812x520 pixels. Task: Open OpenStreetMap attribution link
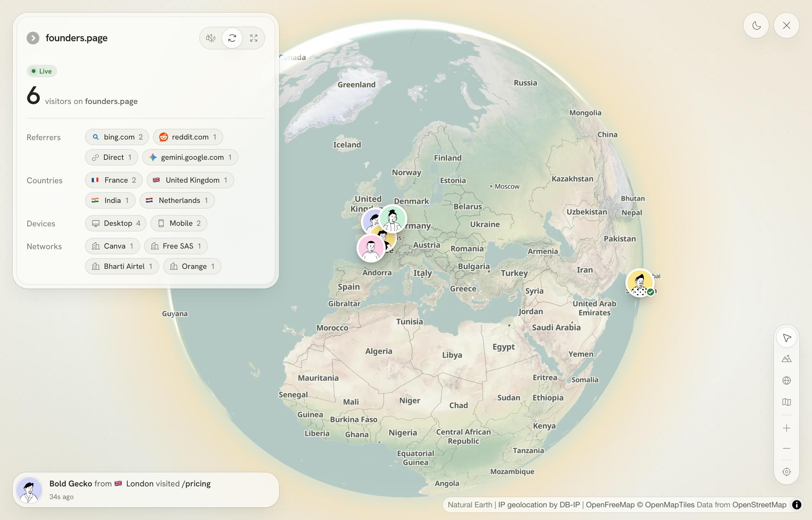[759, 504]
